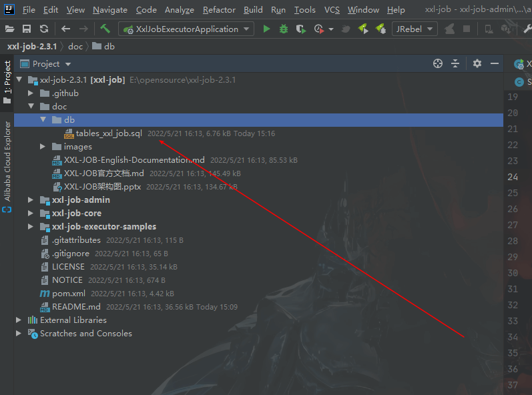Screen dimensions: 532x395
Task: Select XXL-JOB-English-Documentation.md file
Action: 134,159
